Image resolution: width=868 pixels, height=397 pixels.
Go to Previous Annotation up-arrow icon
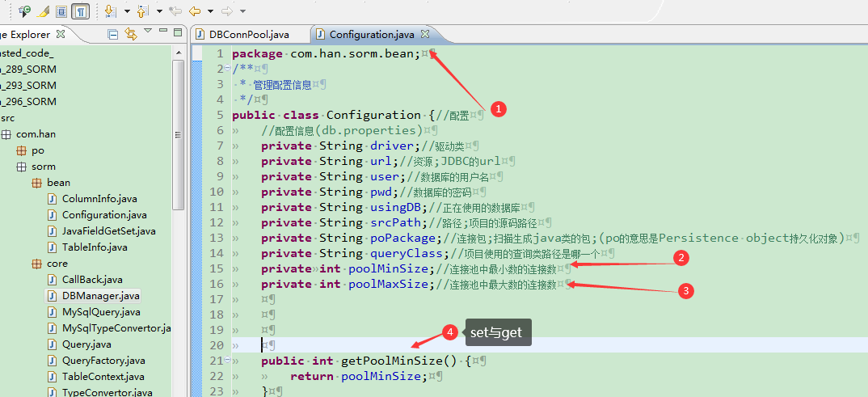coord(143,11)
